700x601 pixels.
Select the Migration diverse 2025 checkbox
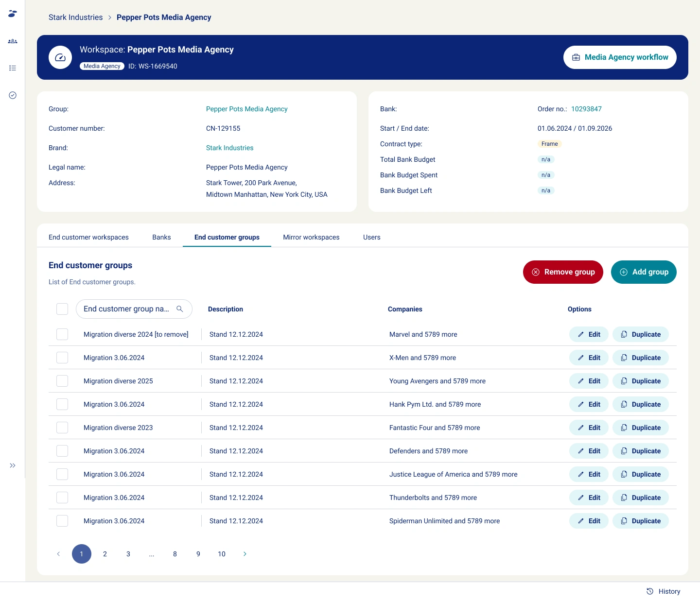(x=62, y=381)
